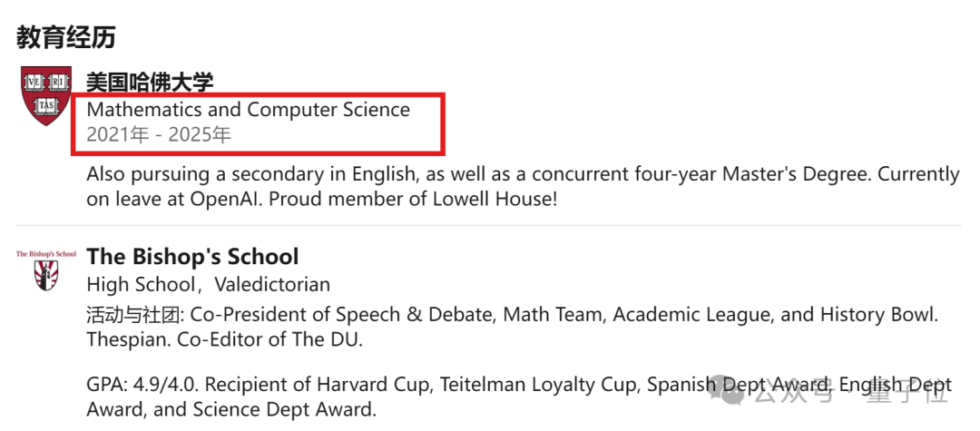Click the 2021年 - 2025年 date range
Viewport: 980px width, 431px height.
coord(159,136)
